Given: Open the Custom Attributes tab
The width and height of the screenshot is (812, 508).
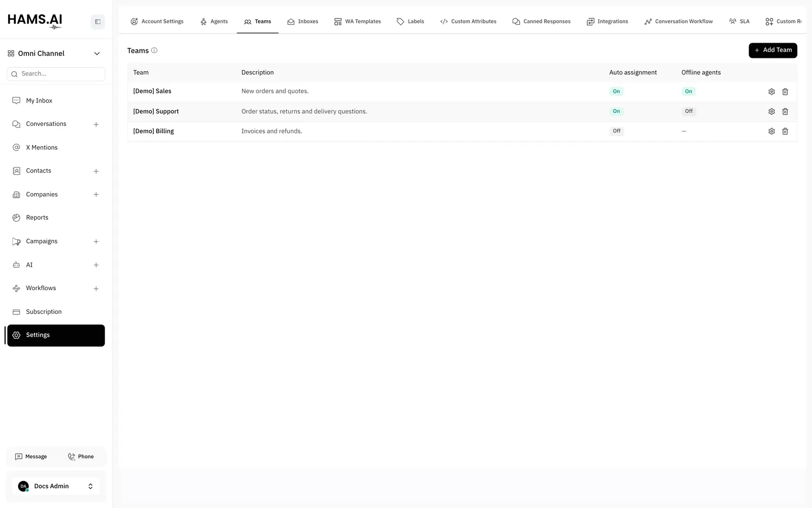Looking at the screenshot, I should [x=468, y=21].
